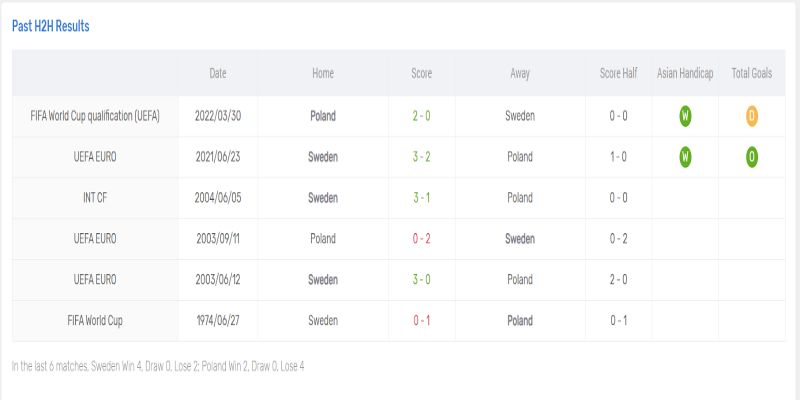800x400 pixels.
Task: Select the Score Half column header
Action: [x=618, y=74]
